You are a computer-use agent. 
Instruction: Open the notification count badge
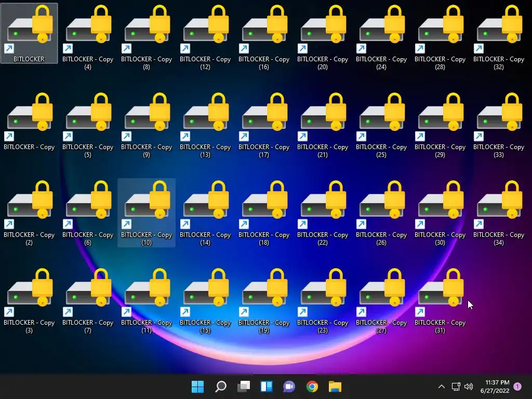[x=517, y=387]
